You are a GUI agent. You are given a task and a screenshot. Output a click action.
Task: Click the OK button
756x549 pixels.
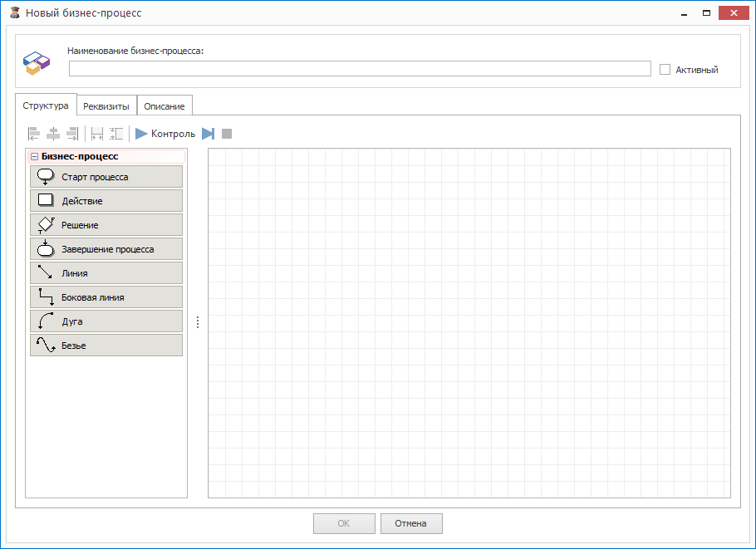pyautogui.click(x=344, y=523)
